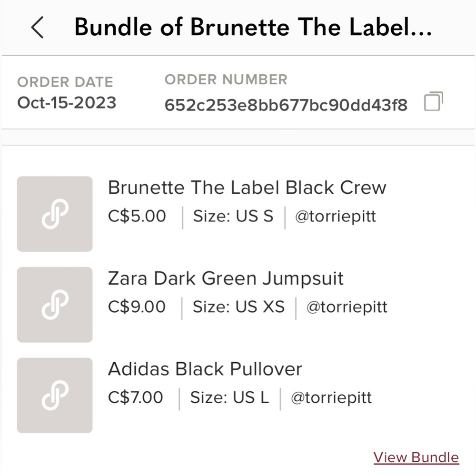The width and height of the screenshot is (476, 476).
Task: Open the Adidas Black Pullover listing title
Action: (206, 368)
